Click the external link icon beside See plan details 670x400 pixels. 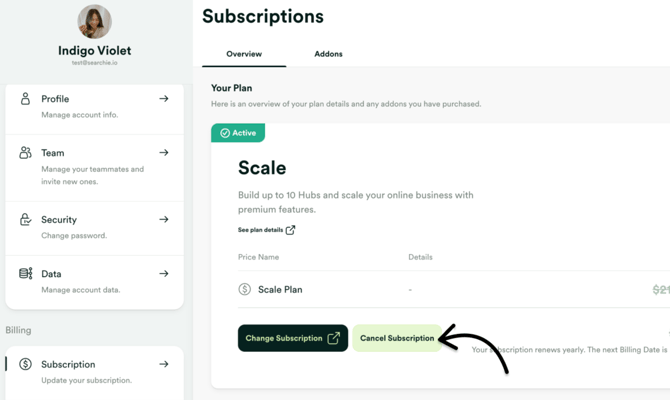(290, 230)
